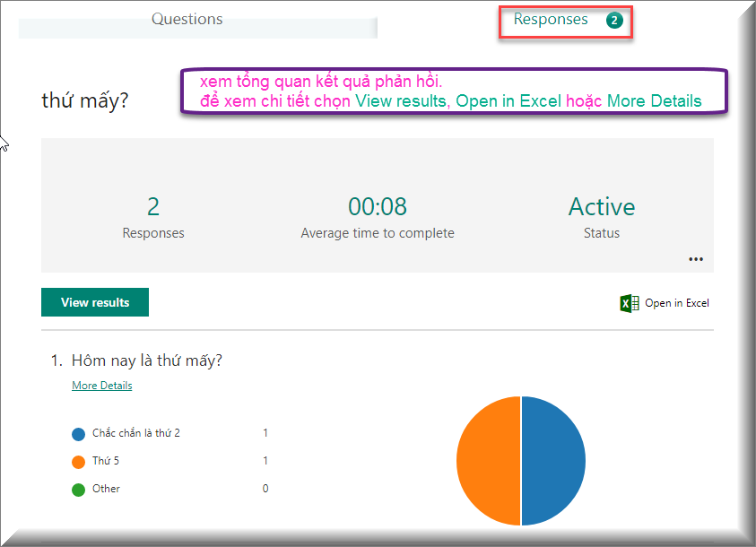
Task: Select the blue half of the pie chart
Action: click(x=553, y=461)
